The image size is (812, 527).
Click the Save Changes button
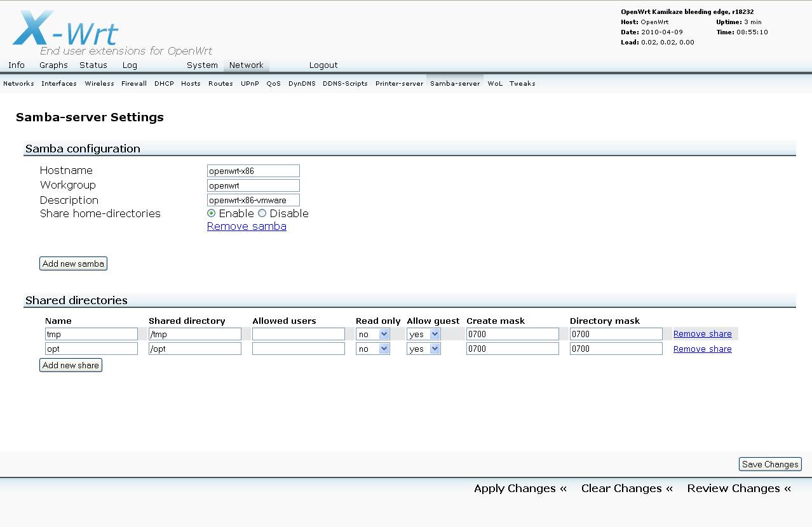(770, 464)
